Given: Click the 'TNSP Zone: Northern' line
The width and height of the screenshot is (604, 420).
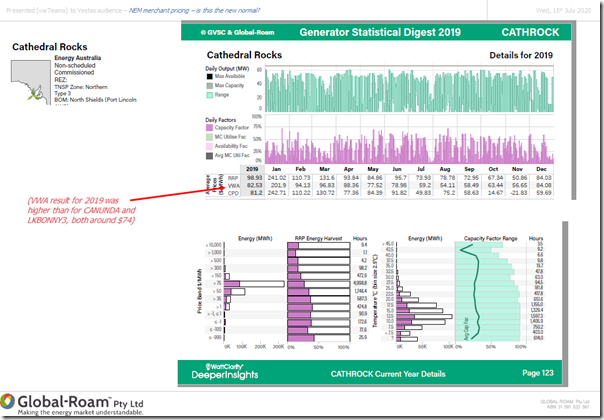Looking at the screenshot, I should [x=81, y=87].
